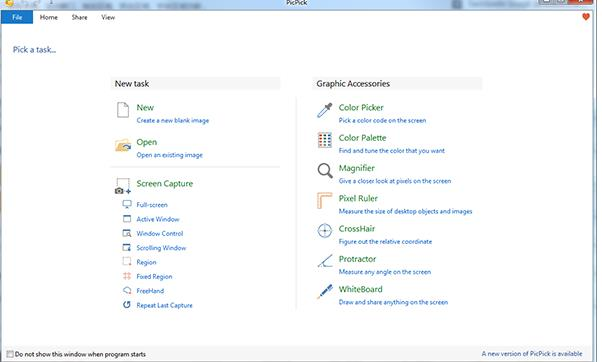Click the new blank page icon
The width and height of the screenshot is (602, 362).
coord(123,110)
